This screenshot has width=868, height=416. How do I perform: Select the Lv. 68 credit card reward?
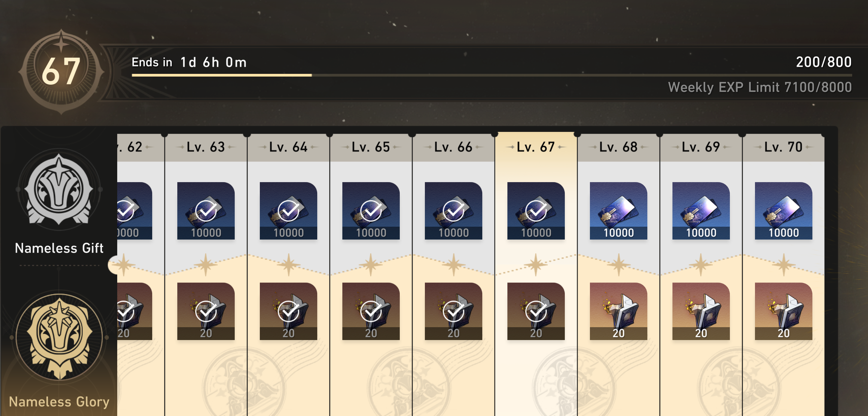click(x=618, y=211)
